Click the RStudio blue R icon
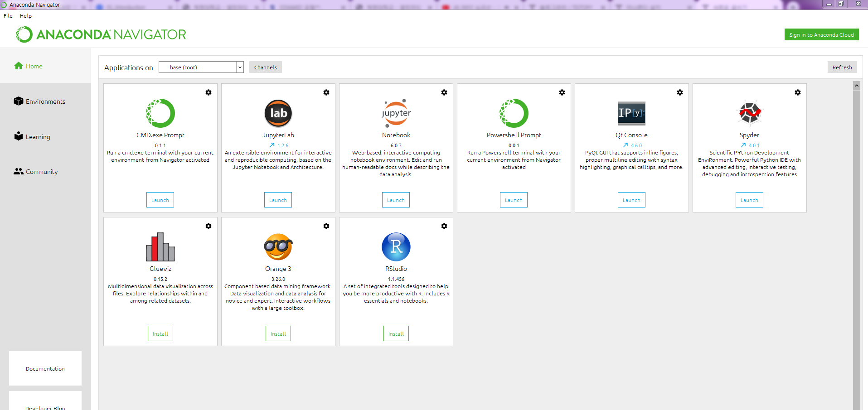Image resolution: width=868 pixels, height=410 pixels. coord(396,247)
